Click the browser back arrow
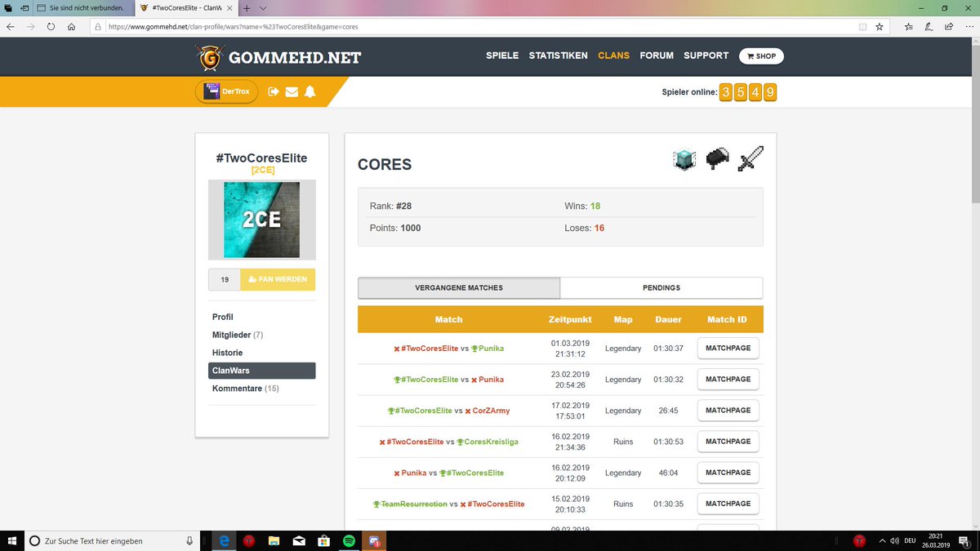Screen dimensions: 980x551 (x=10, y=26)
